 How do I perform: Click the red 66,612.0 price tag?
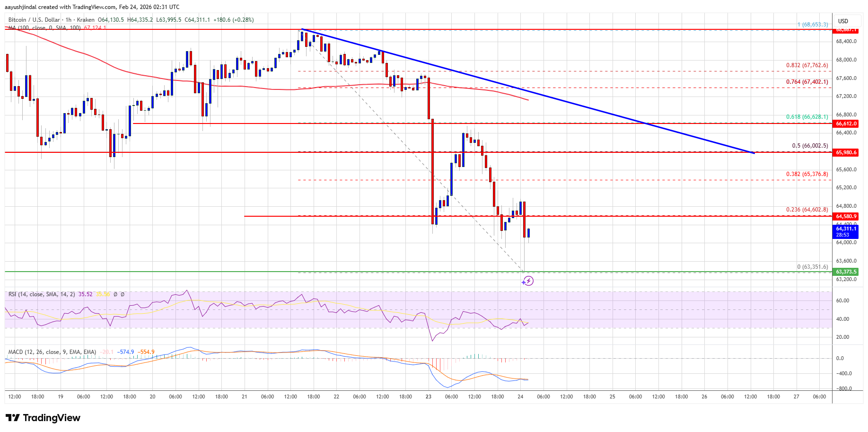[846, 123]
